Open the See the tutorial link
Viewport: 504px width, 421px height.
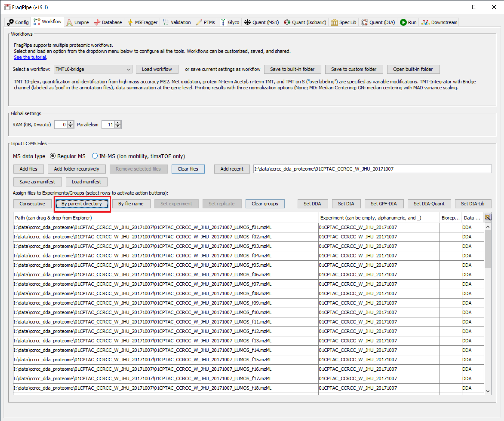[x=30, y=57]
